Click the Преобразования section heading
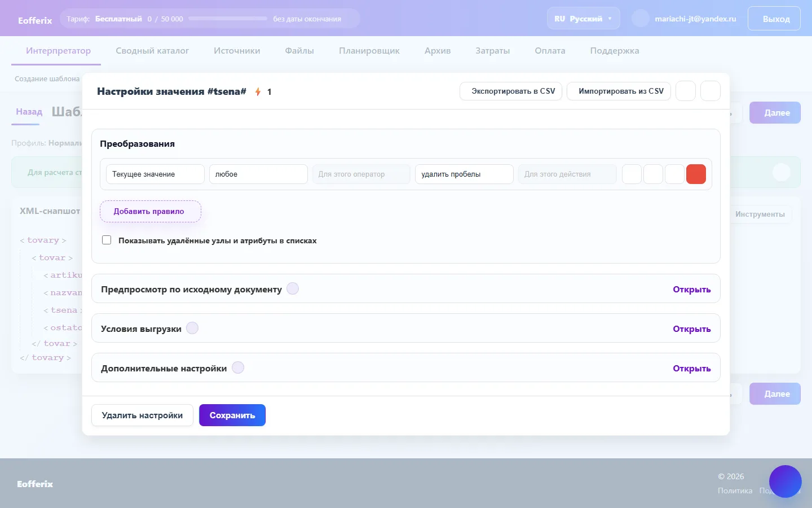Viewport: 812px width, 508px height. (x=137, y=143)
